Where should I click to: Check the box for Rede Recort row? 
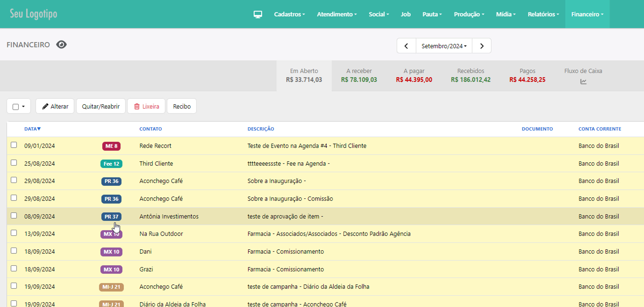click(x=14, y=145)
